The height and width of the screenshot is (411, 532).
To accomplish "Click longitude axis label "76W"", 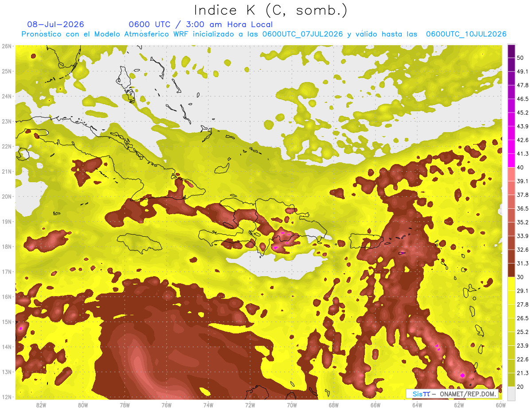I will coord(167,404).
